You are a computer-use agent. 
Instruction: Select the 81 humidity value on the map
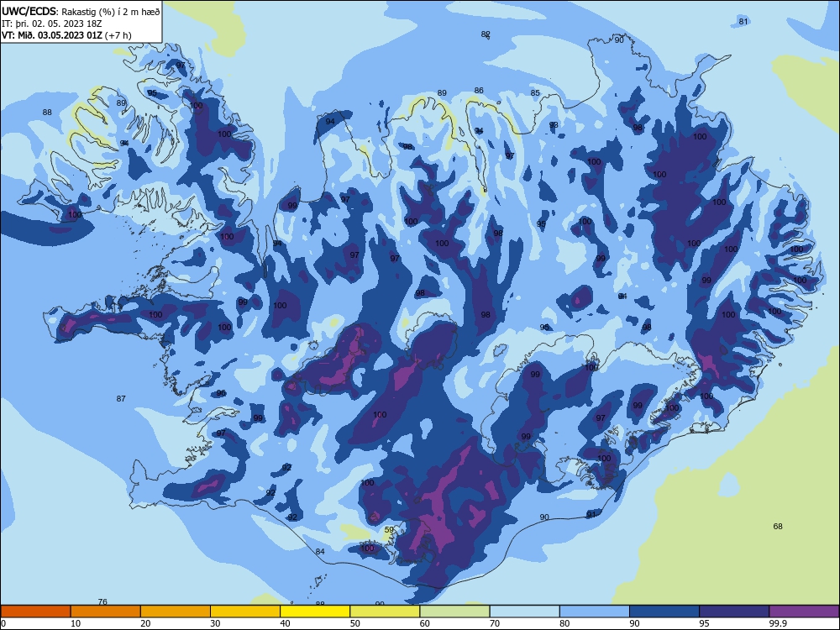coord(743,22)
